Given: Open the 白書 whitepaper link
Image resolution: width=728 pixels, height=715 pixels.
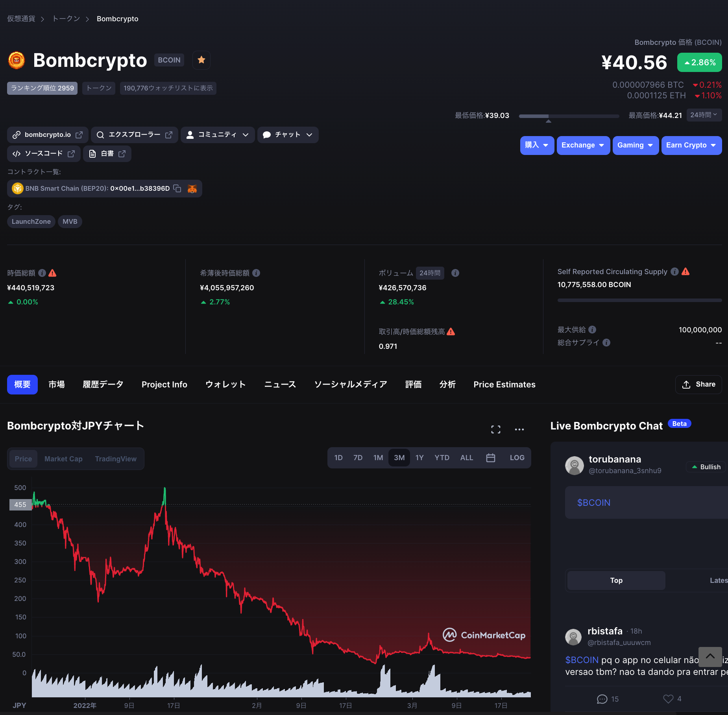Looking at the screenshot, I should point(107,154).
